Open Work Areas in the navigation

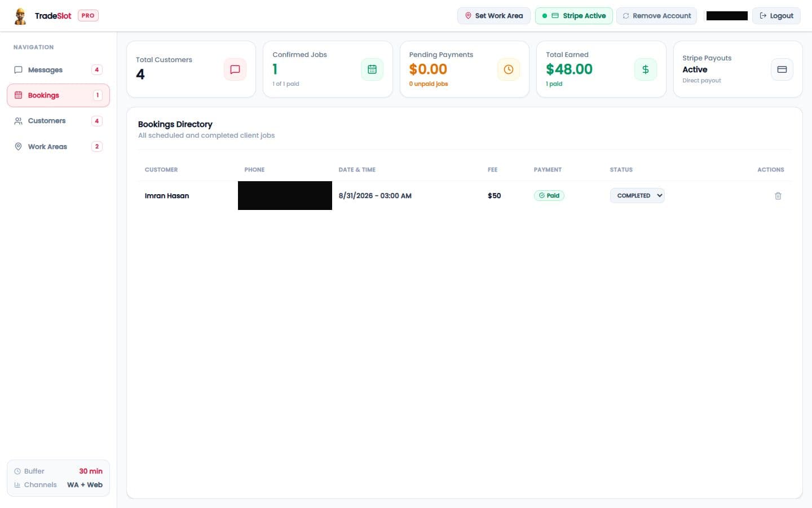58,147
